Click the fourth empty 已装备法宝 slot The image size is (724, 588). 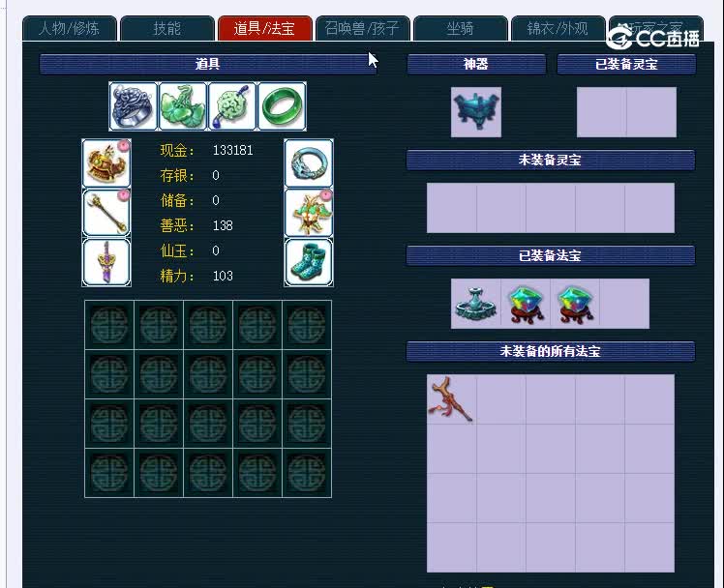click(x=624, y=304)
